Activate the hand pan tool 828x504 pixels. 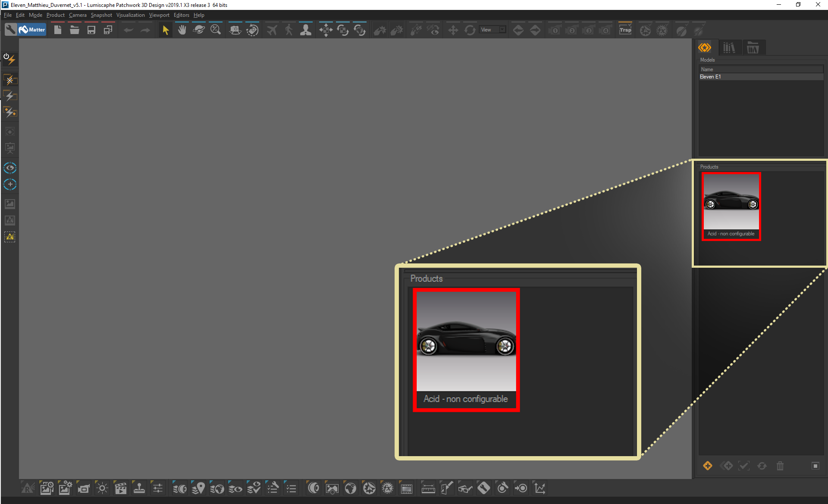click(x=182, y=30)
